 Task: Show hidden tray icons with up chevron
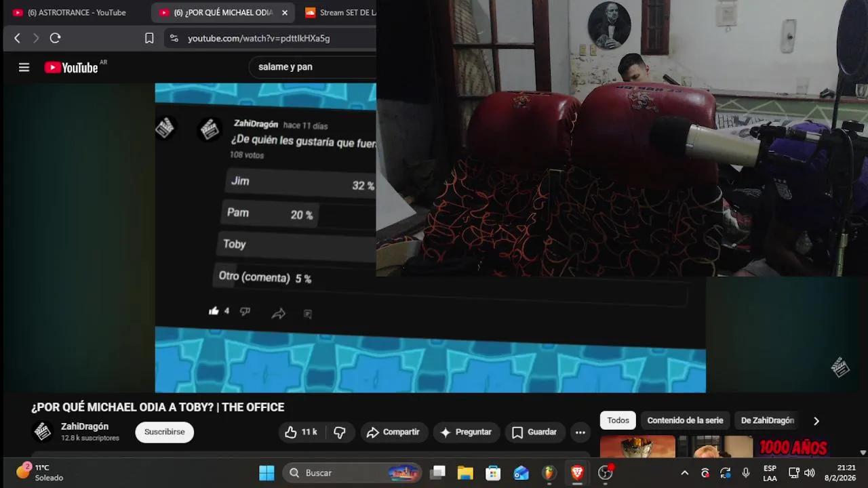click(x=685, y=472)
